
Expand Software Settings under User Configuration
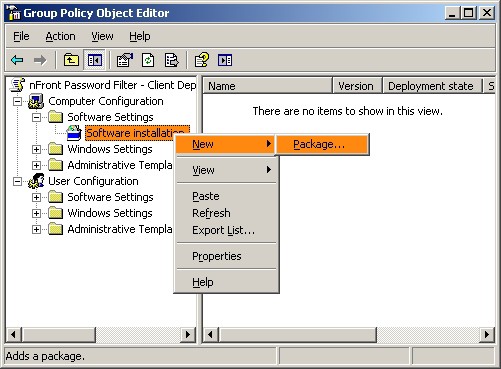(36, 197)
